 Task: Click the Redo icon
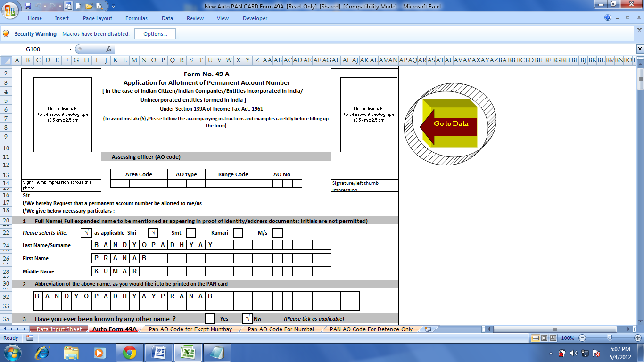click(x=52, y=6)
